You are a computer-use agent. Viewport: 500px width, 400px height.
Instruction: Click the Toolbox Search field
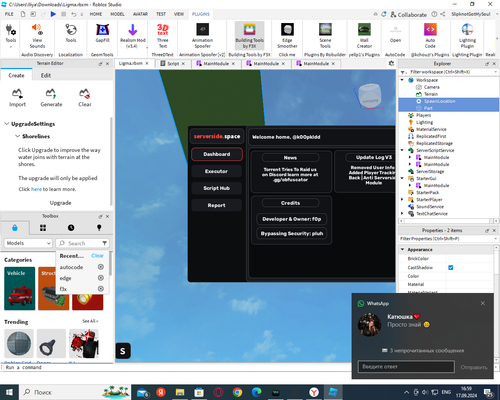click(x=82, y=243)
